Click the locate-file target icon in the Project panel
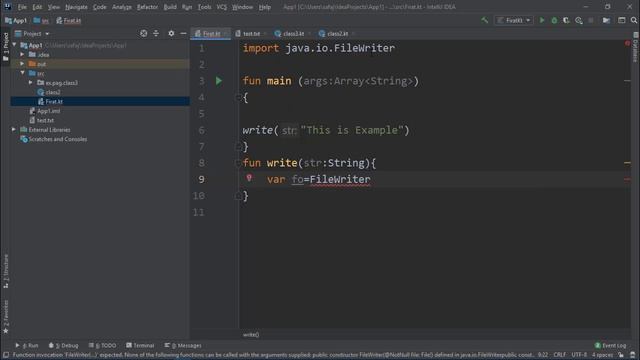This screenshot has height=360, width=640. [x=144, y=33]
